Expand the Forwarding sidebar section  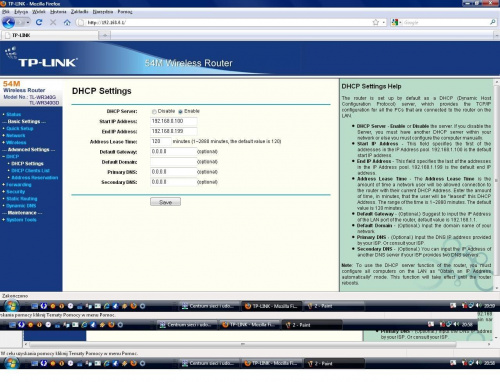click(19, 184)
